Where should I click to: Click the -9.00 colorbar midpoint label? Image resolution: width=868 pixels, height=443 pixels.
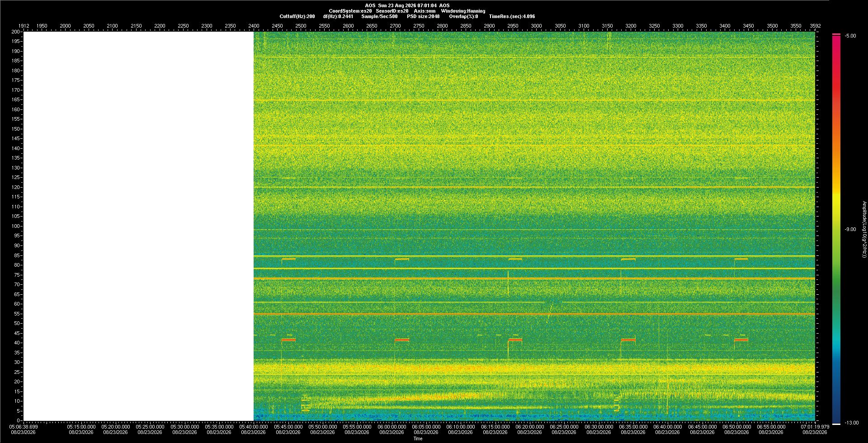850,229
